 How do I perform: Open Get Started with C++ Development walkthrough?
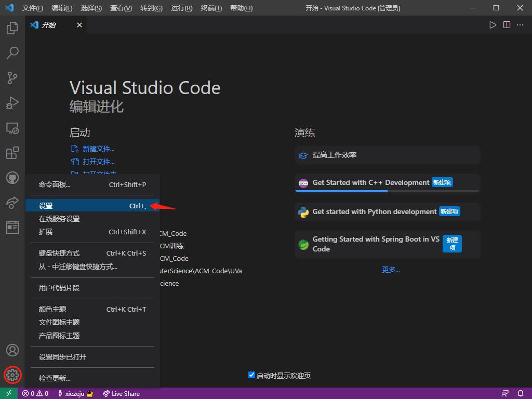click(388, 183)
